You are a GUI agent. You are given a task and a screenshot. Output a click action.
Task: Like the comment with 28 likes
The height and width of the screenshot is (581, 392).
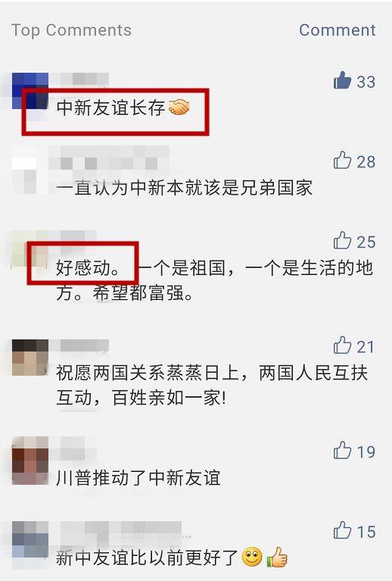coord(342,161)
